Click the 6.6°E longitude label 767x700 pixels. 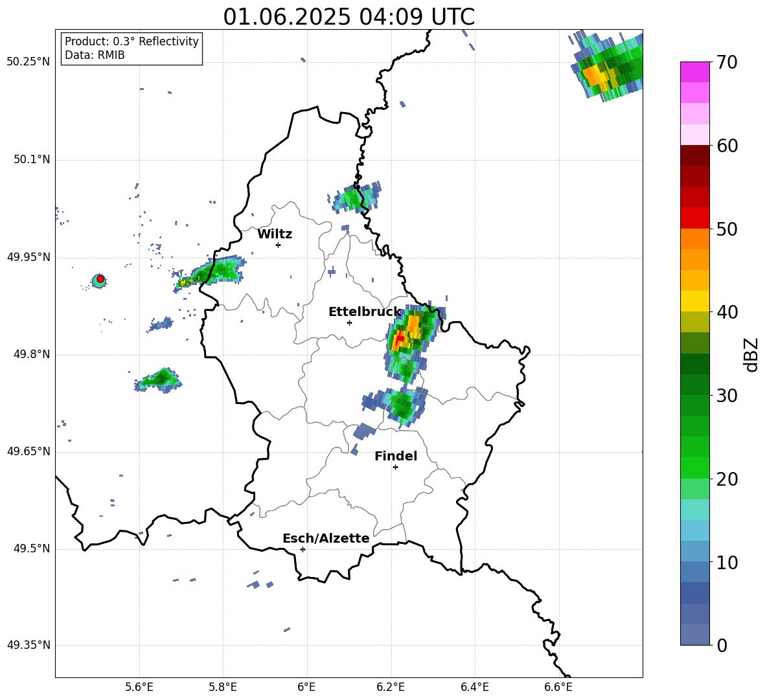(558, 687)
